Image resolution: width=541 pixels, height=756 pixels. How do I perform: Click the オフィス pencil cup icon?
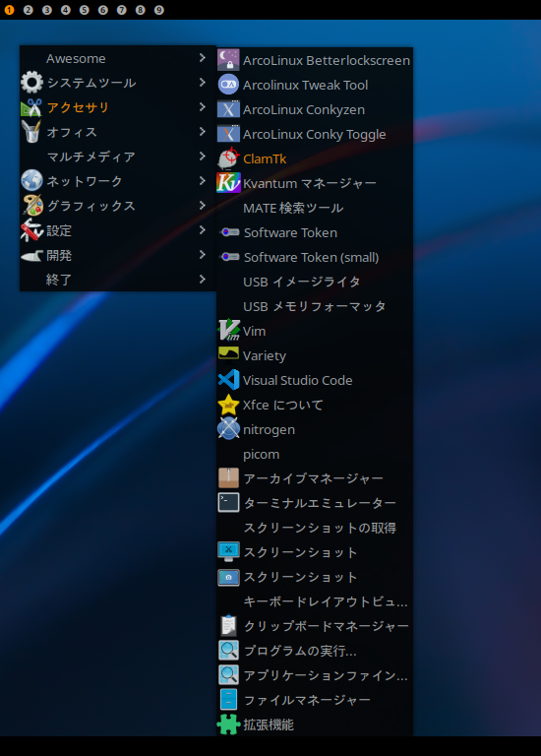coord(31,132)
